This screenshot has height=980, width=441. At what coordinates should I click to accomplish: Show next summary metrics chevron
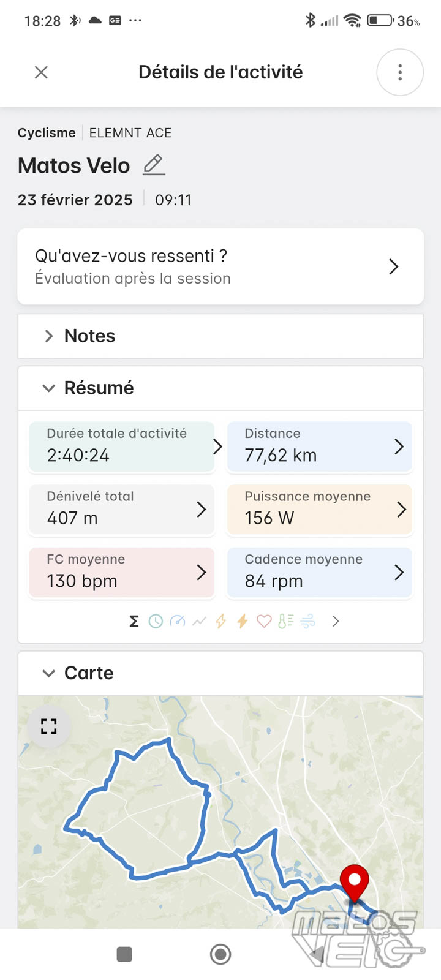[336, 622]
